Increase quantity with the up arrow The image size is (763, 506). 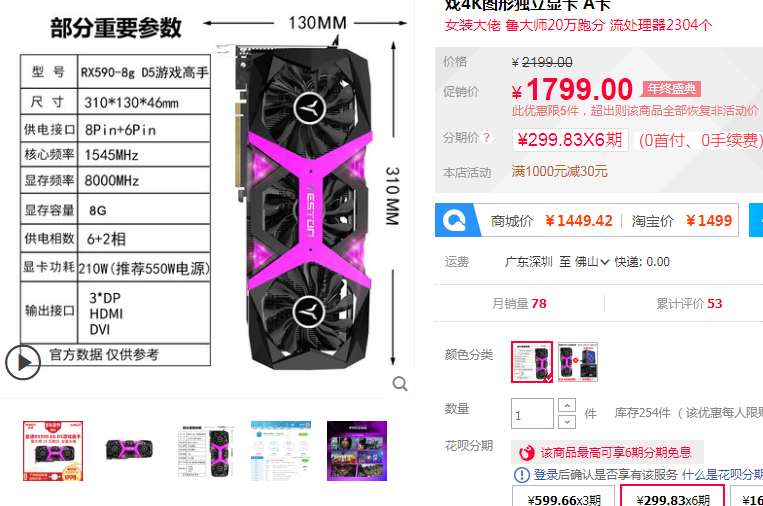coord(567,405)
